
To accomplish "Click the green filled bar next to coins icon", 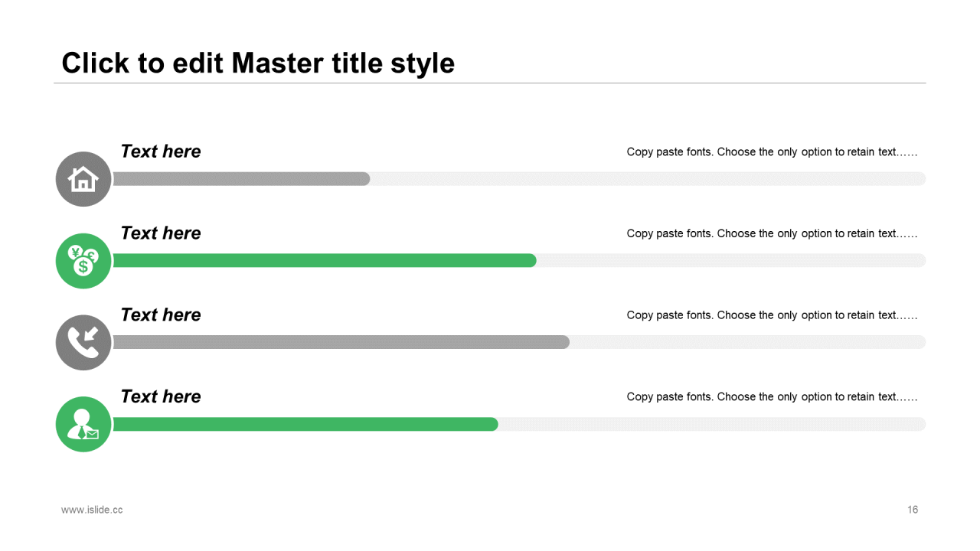I will click(325, 261).
